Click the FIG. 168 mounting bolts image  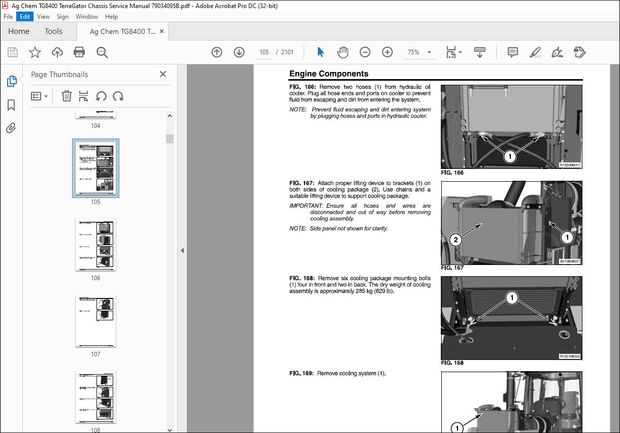[x=511, y=318]
